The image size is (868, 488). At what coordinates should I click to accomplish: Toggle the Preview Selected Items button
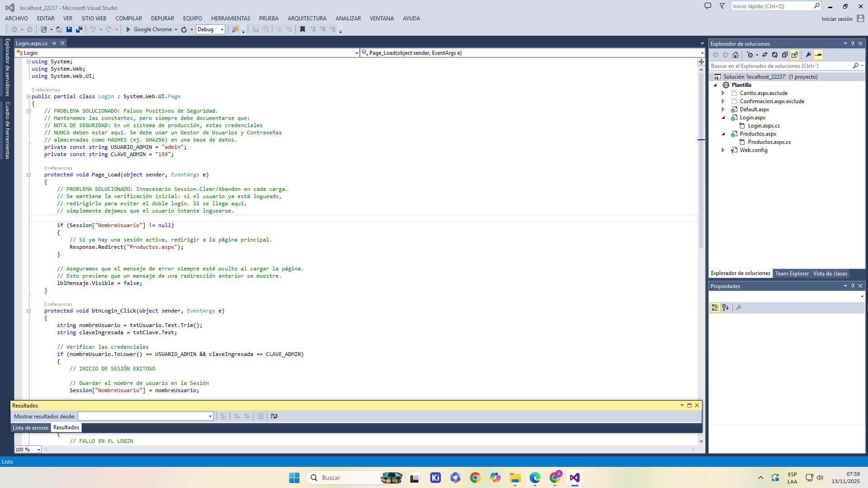pyautogui.click(x=818, y=55)
